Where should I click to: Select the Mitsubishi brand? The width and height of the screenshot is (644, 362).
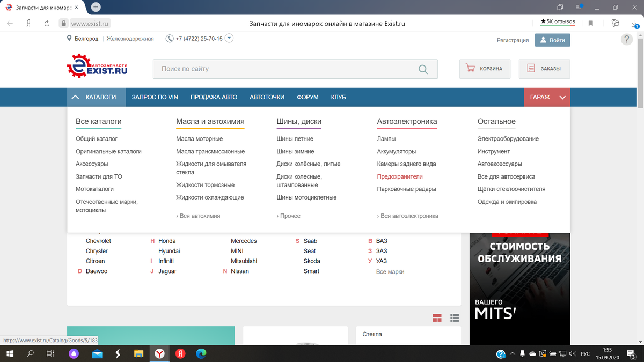(x=244, y=261)
